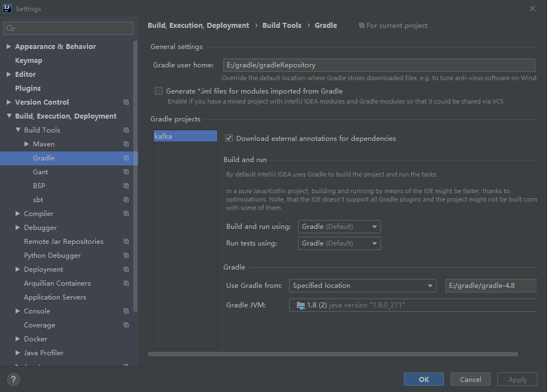The height and width of the screenshot is (392, 547).
Task: Click the E:/gradle/gradle-4.8 path field
Action: (491, 286)
